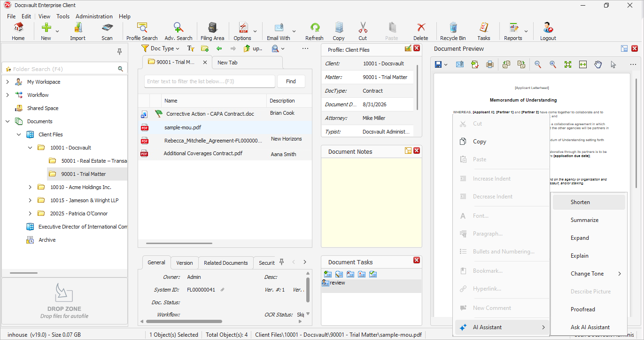Click the filter list text field
This screenshot has width=644, height=340.
click(209, 81)
